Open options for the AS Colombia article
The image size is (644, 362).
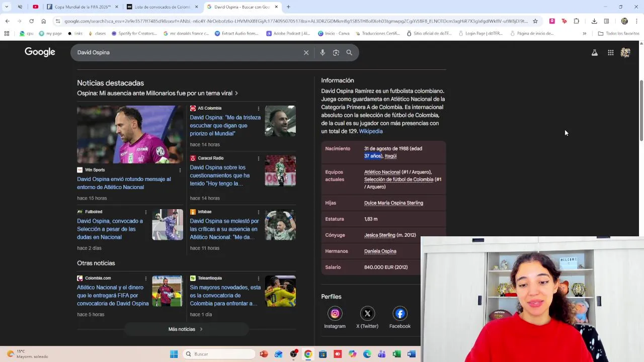259,108
